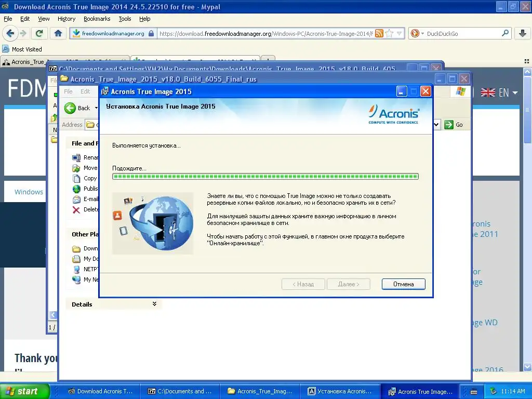Click the installation progress bar

pos(265,177)
